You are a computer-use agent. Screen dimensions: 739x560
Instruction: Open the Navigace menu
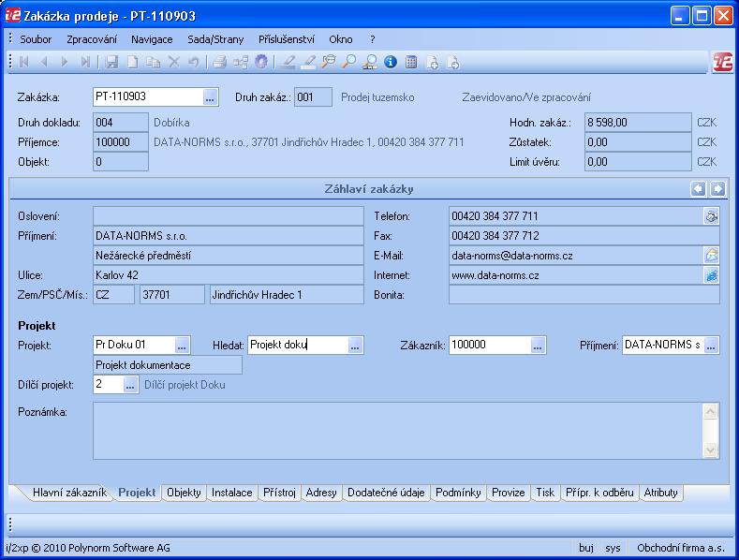point(152,39)
